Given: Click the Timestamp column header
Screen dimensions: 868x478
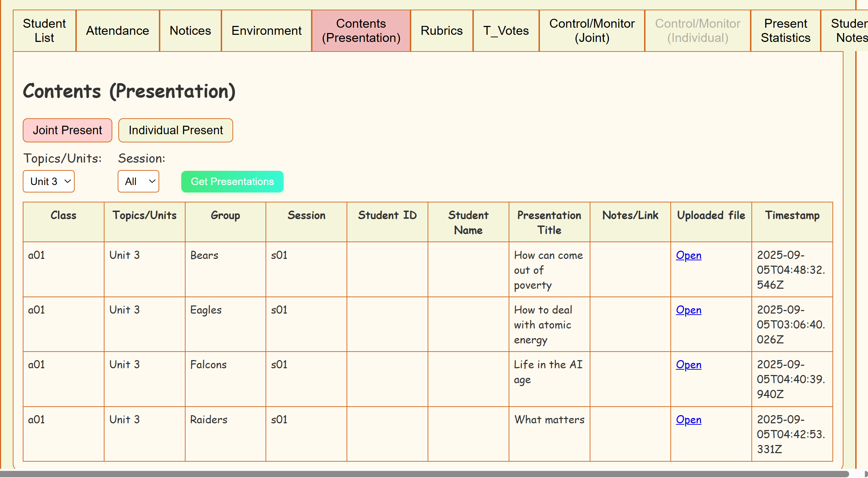Looking at the screenshot, I should pos(792,215).
